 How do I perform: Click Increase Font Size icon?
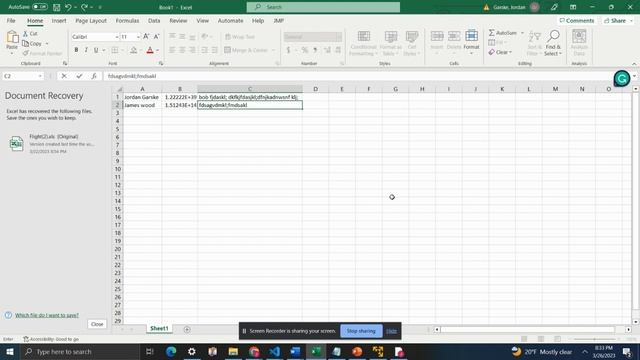coord(146,36)
